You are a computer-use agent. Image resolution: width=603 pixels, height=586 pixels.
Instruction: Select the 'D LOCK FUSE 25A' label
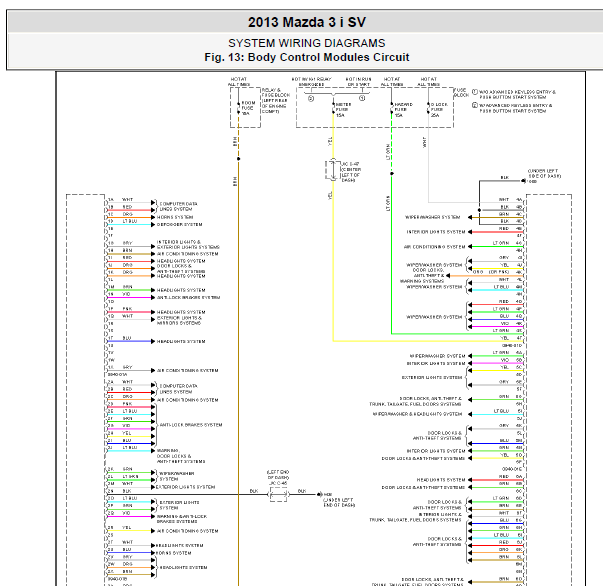point(439,110)
